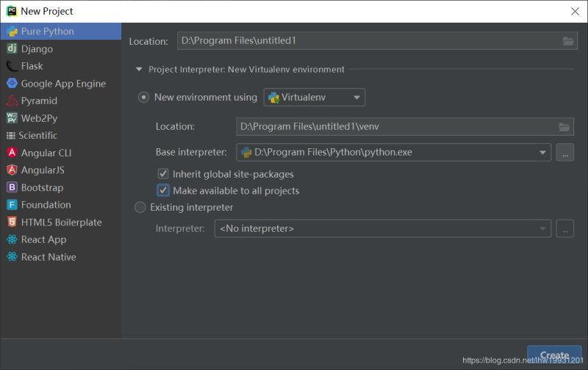Expand the Base interpreter dropdown
The image size is (588, 370).
[x=543, y=153]
